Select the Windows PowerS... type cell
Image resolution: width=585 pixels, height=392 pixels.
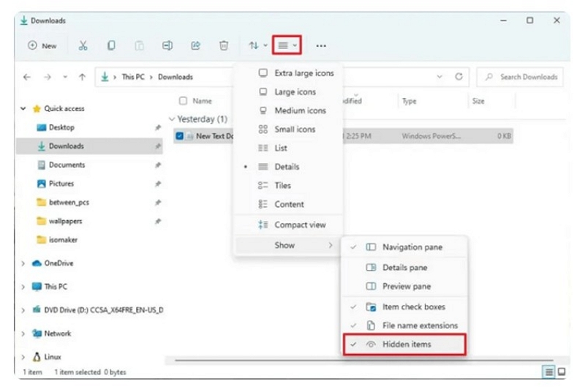click(x=431, y=136)
